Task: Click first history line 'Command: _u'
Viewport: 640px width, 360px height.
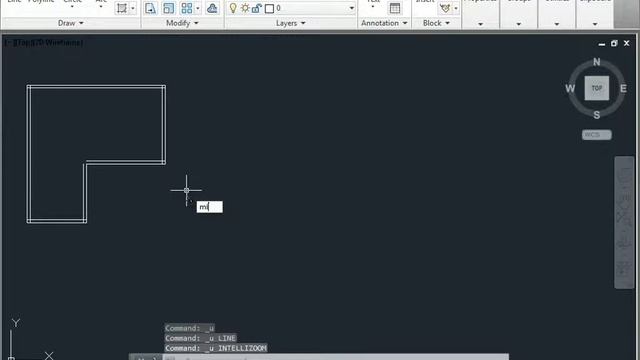Action: pyautogui.click(x=189, y=328)
